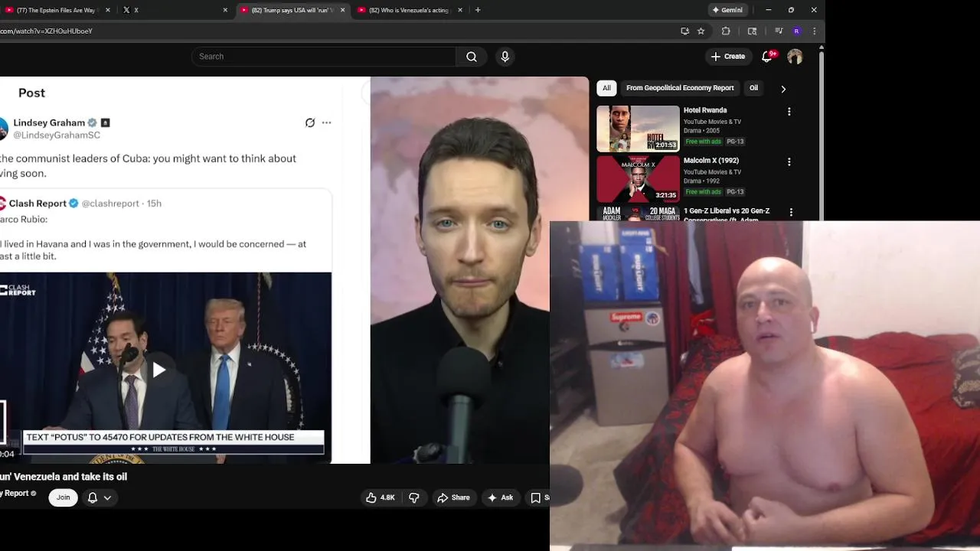Click the 'Hotel Rwanda' title
Screen dimensions: 980x551
click(705, 110)
